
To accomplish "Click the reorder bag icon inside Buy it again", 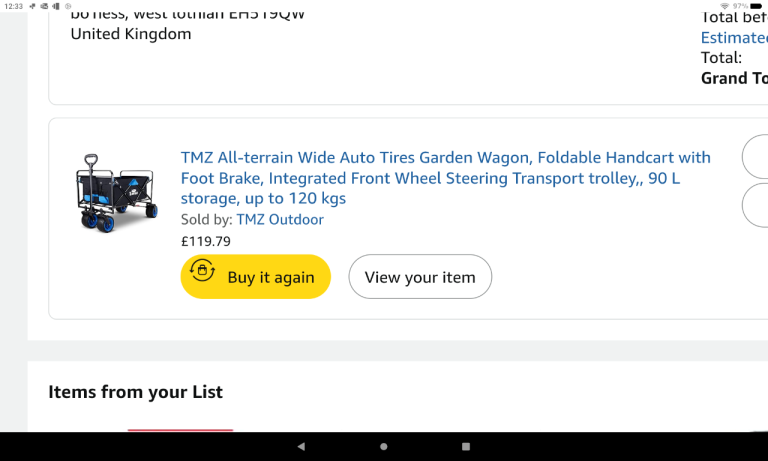I will 202,270.
